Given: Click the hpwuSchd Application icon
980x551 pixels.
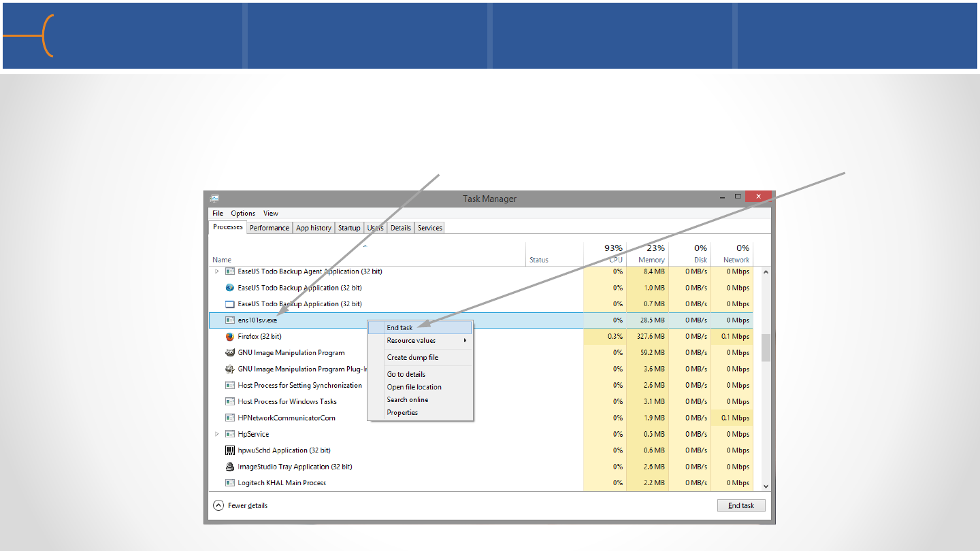Looking at the screenshot, I should (230, 451).
